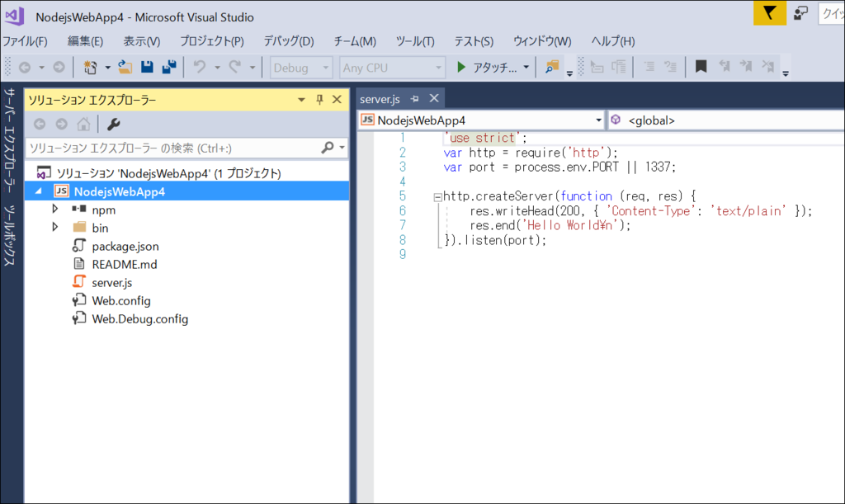Image resolution: width=845 pixels, height=504 pixels.
Task: Open the Window menu
Action: click(542, 41)
